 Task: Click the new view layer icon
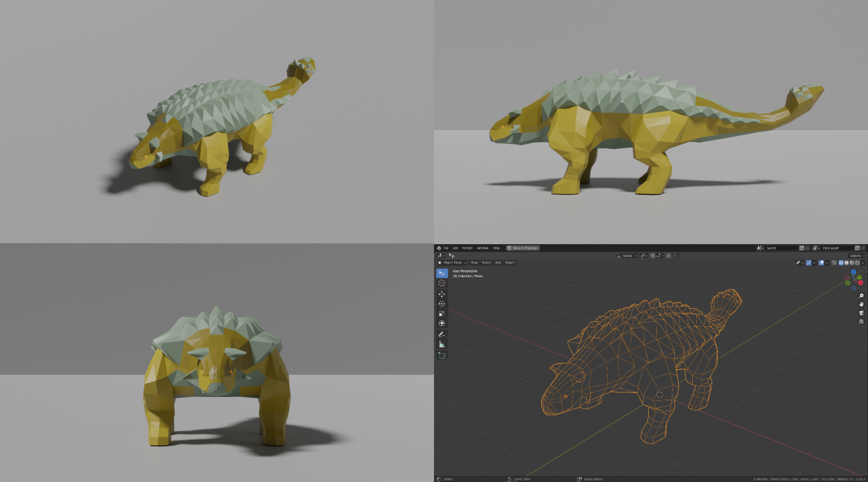857,248
